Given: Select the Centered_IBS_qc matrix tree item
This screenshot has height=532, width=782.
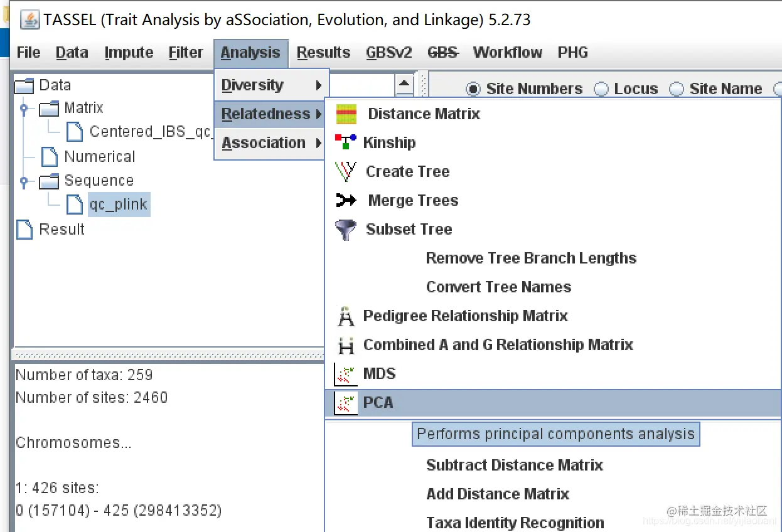Looking at the screenshot, I should pos(151,132).
